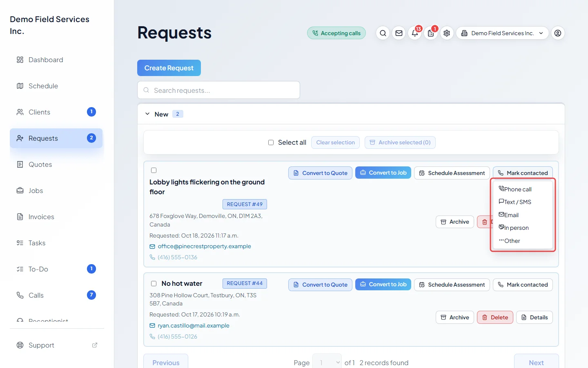Open the Demo Field Services Inc. company dropdown
This screenshot has height=368, width=588.
(x=502, y=33)
